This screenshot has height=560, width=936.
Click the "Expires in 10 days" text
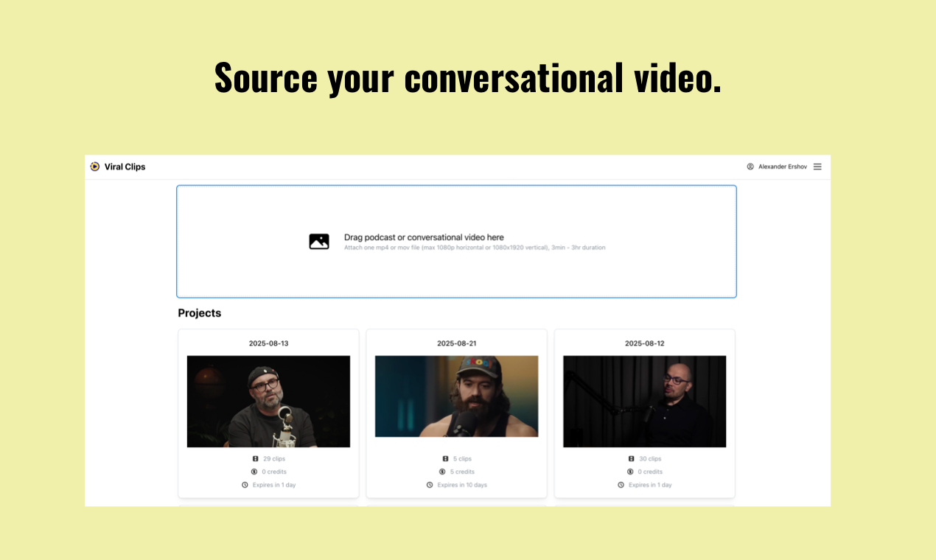462,485
